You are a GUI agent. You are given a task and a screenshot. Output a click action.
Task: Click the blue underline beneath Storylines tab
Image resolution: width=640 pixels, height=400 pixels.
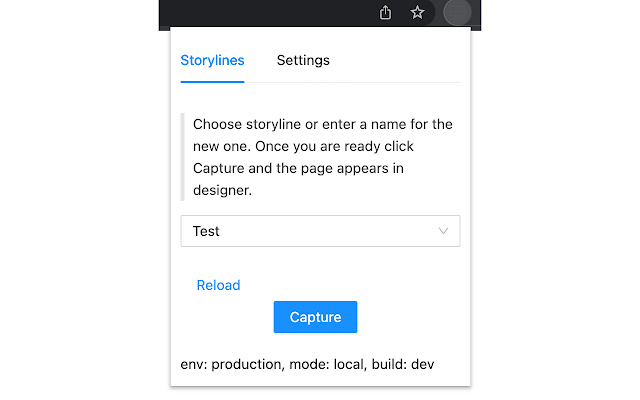[212, 81]
